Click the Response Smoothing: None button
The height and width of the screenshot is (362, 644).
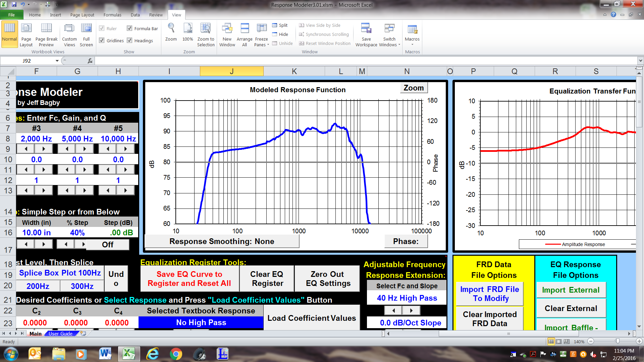pyautogui.click(x=222, y=241)
